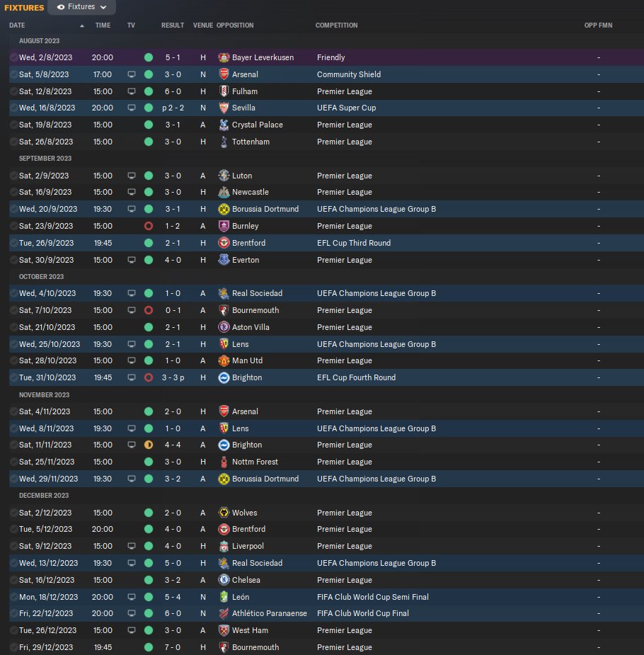Sort by the VENUE column header
Image resolution: width=644 pixels, height=655 pixels.
pyautogui.click(x=203, y=25)
